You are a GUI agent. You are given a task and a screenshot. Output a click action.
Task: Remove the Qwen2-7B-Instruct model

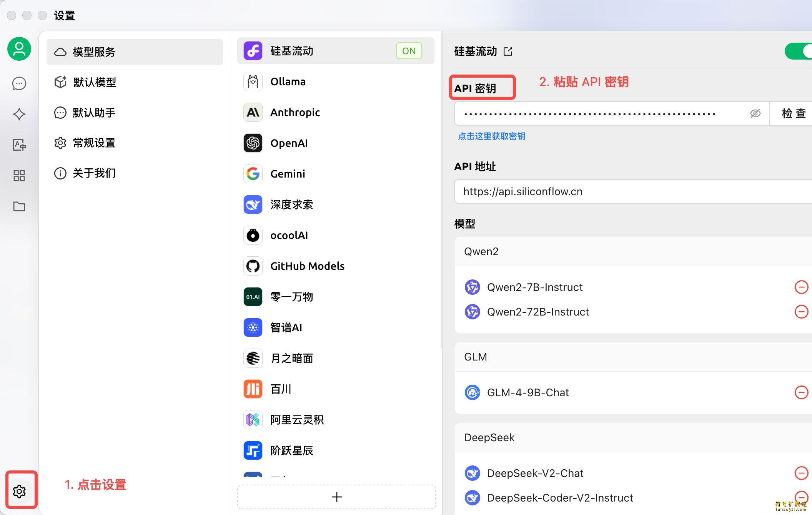tap(801, 287)
